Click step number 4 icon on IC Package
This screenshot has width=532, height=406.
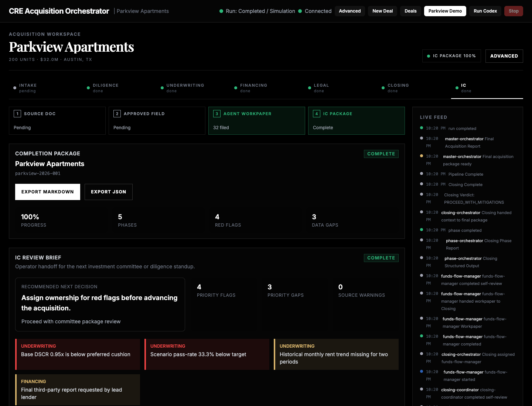pyautogui.click(x=317, y=114)
